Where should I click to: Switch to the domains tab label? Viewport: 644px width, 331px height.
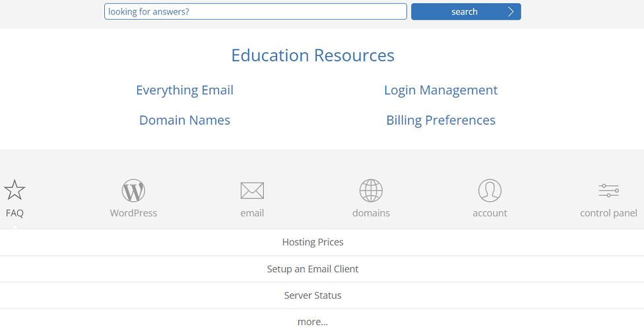tap(371, 213)
